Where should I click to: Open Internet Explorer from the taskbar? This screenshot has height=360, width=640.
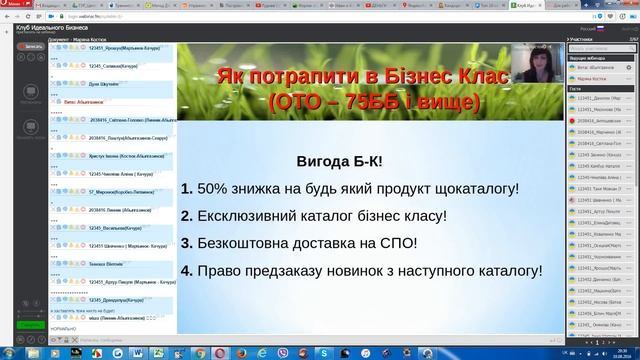pos(262,353)
